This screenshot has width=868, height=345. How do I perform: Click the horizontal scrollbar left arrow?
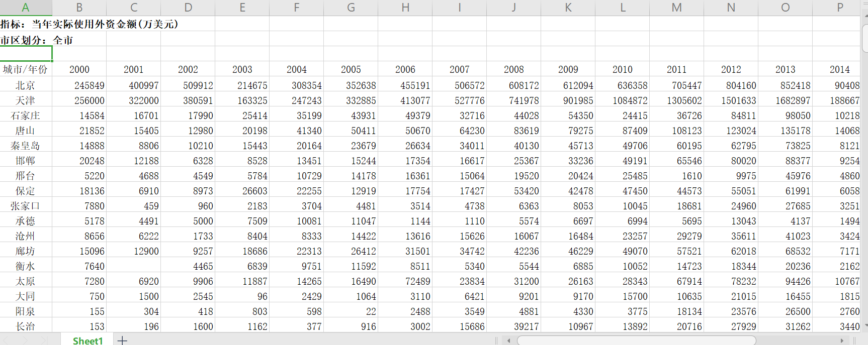[509, 340]
